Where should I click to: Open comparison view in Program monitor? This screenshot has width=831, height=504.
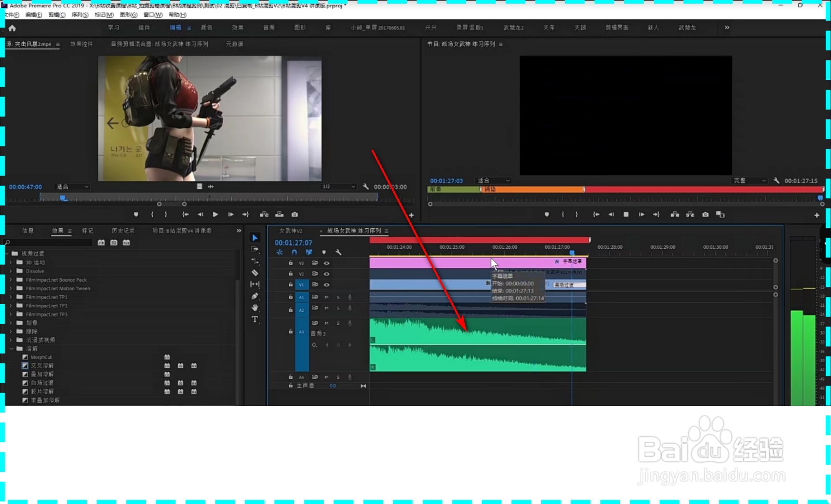click(x=720, y=214)
